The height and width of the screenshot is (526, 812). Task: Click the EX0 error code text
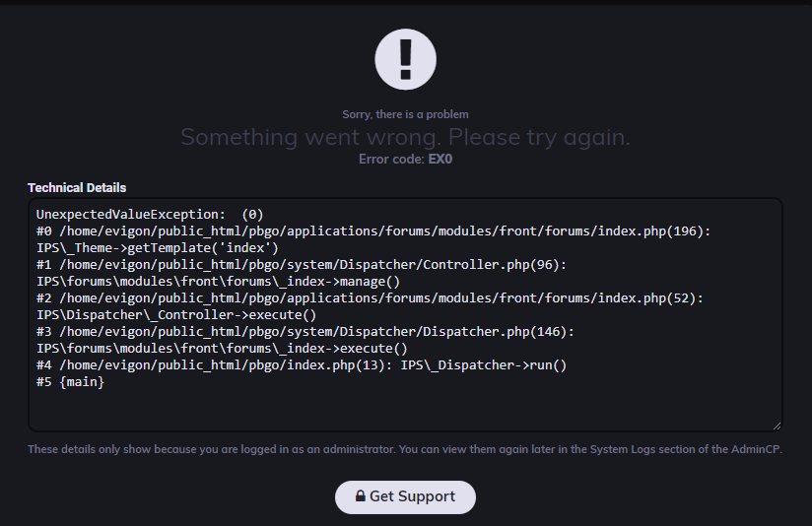click(440, 159)
